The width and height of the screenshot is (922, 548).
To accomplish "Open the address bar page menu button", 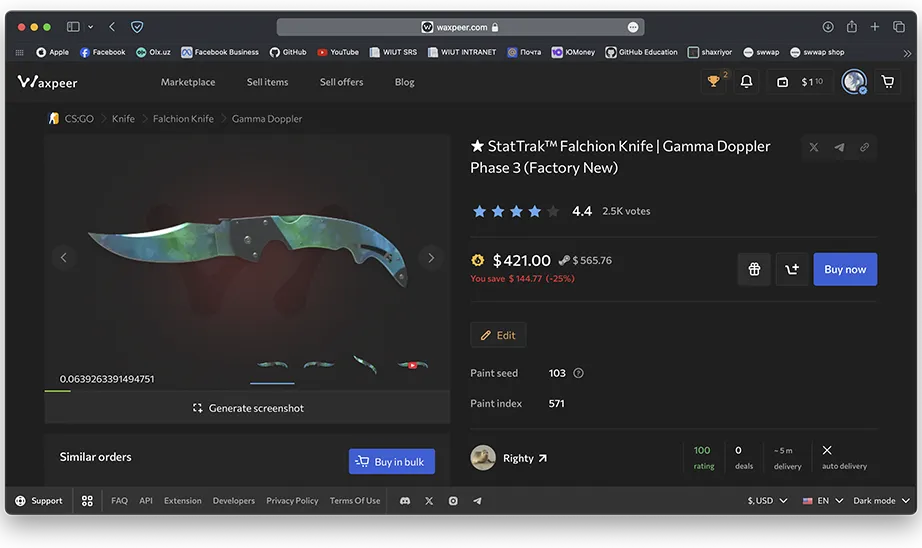I will click(633, 27).
